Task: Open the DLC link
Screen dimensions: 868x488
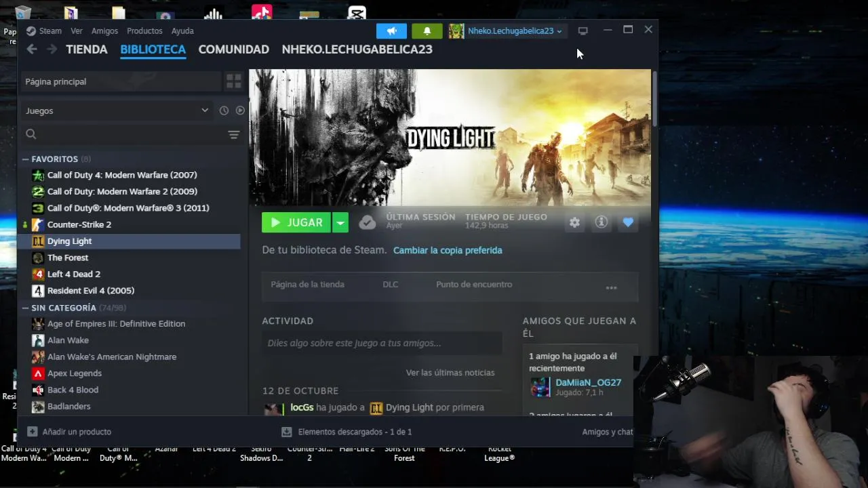Action: (390, 285)
